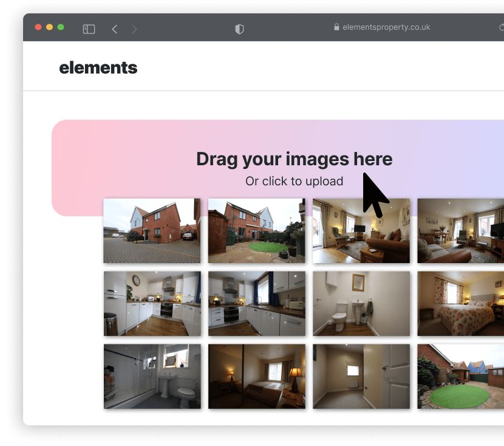
Task: Close the Safari window with red button
Action: tap(38, 27)
